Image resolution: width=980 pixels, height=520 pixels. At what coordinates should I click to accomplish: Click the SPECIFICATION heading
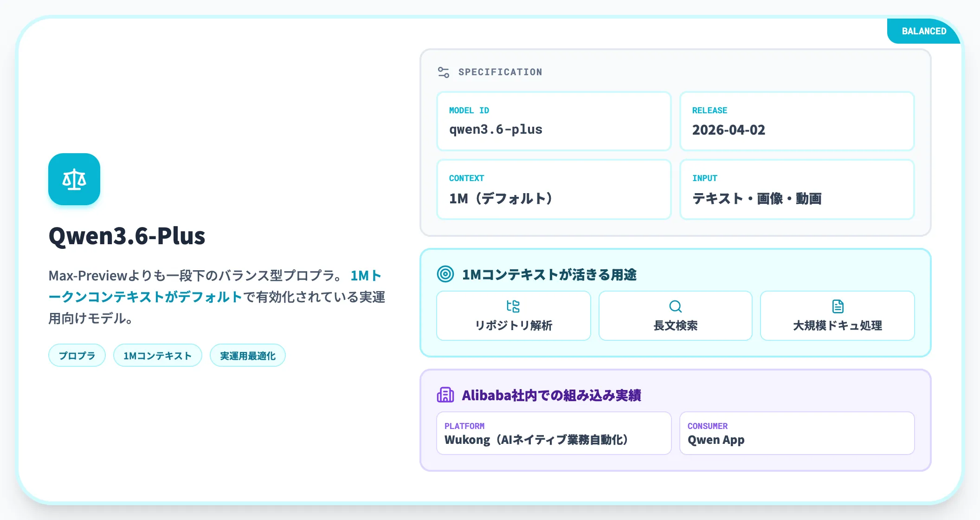tap(500, 72)
